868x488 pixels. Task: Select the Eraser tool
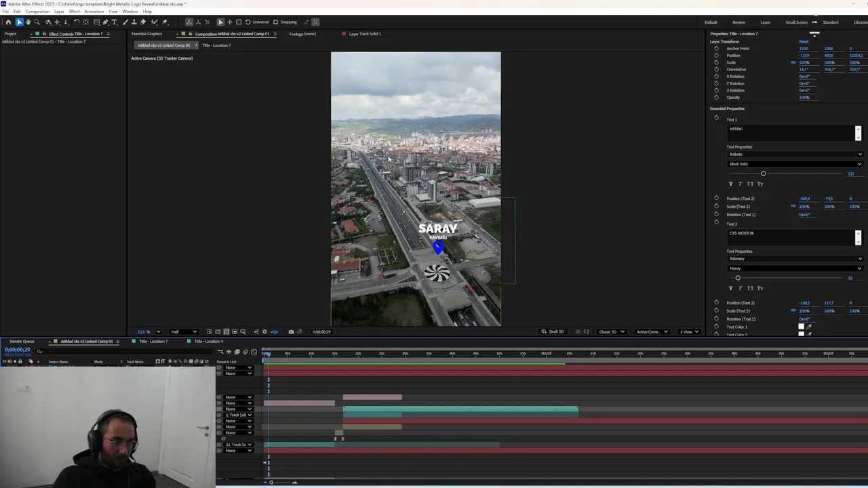pos(142,22)
